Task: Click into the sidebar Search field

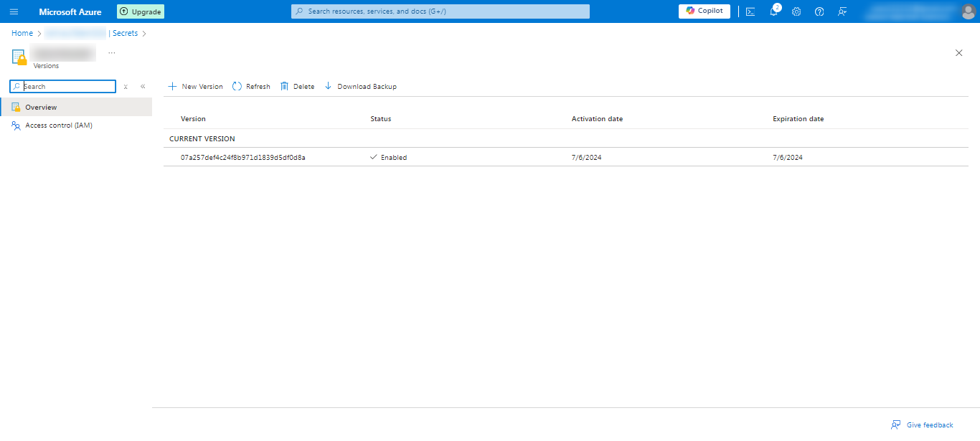Action: [62, 86]
